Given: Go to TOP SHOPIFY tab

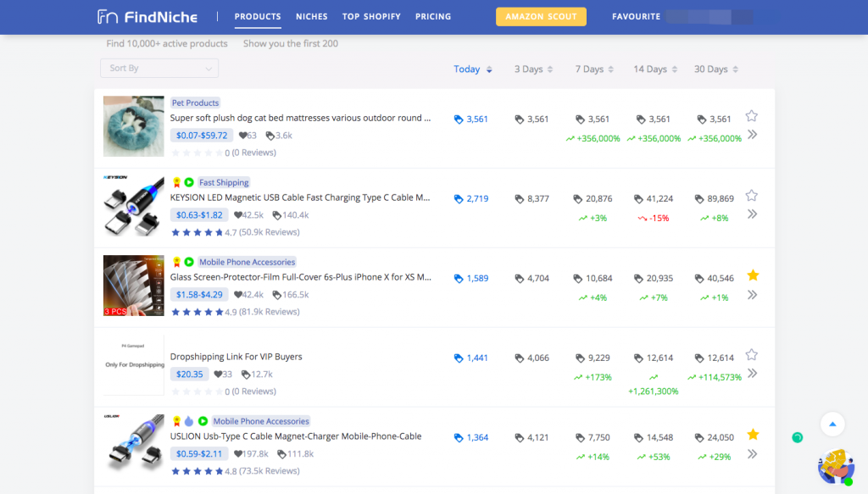Looking at the screenshot, I should (371, 17).
